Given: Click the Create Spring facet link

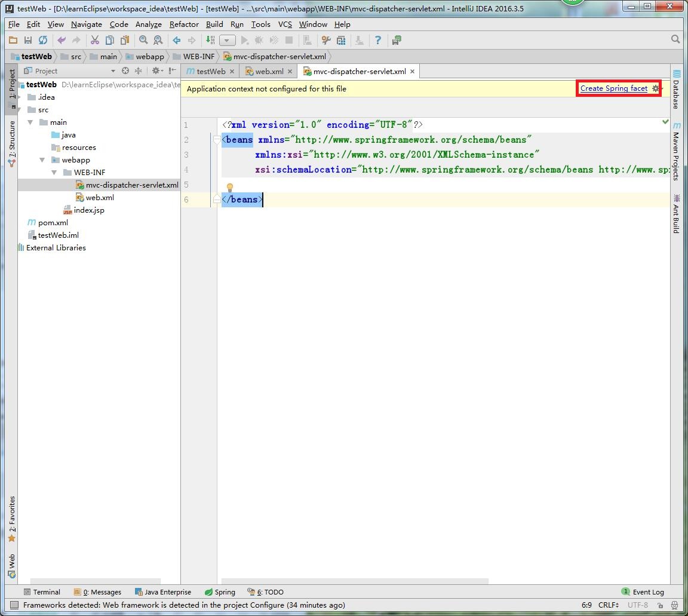Looking at the screenshot, I should point(614,88).
